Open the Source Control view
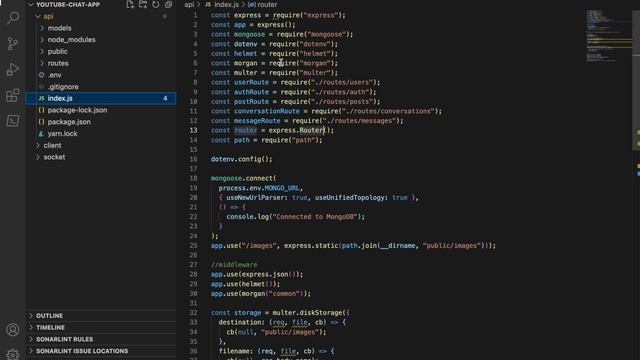The height and width of the screenshot is (360, 640). 13,43
